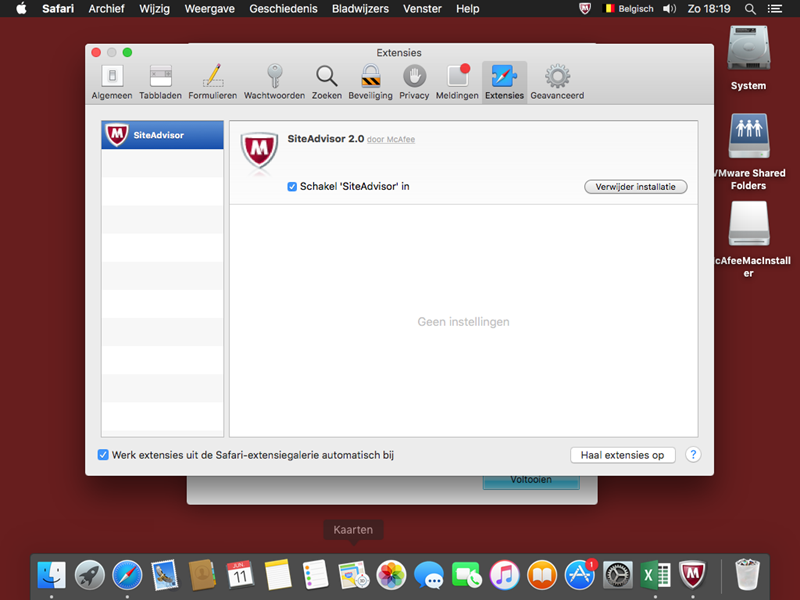
Task: Open the App Store from the Dock
Action: point(580,574)
